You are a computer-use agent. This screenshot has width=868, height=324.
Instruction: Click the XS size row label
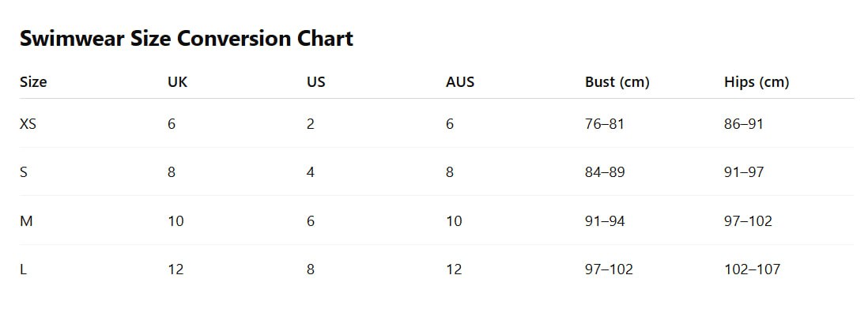point(28,124)
